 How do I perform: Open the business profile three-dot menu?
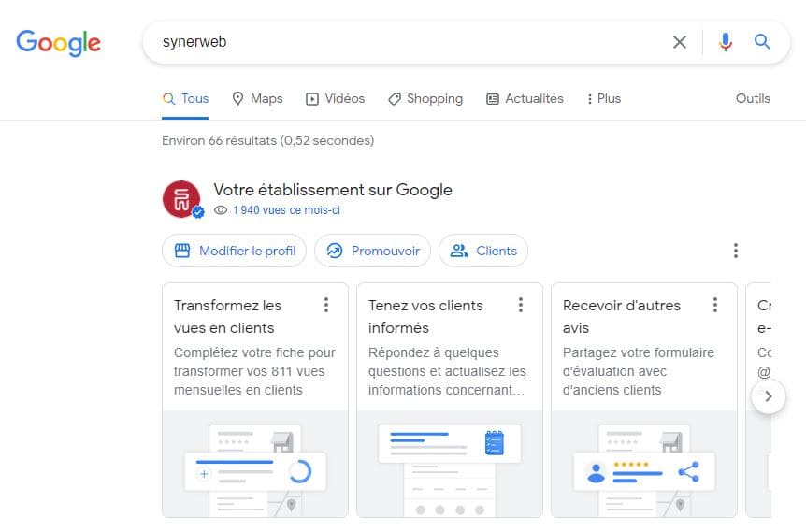(736, 251)
